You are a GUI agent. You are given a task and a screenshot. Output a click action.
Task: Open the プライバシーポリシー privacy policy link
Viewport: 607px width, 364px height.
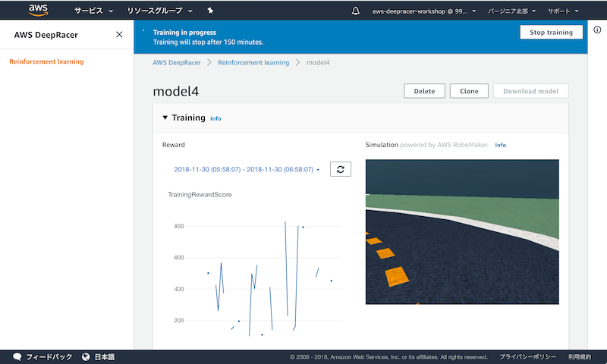527,356
